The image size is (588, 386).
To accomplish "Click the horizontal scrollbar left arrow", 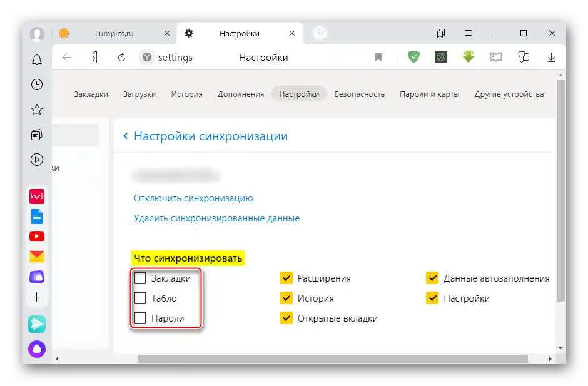I will (57, 358).
